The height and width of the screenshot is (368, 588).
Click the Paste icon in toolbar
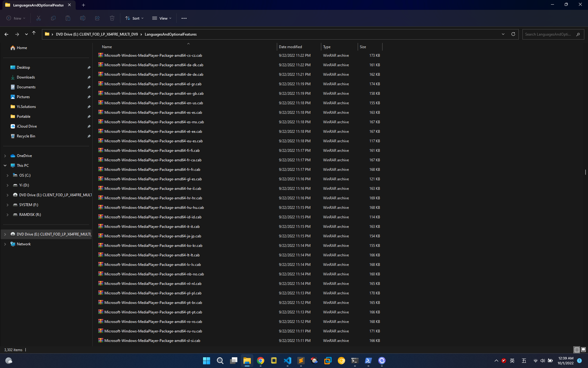(68, 18)
